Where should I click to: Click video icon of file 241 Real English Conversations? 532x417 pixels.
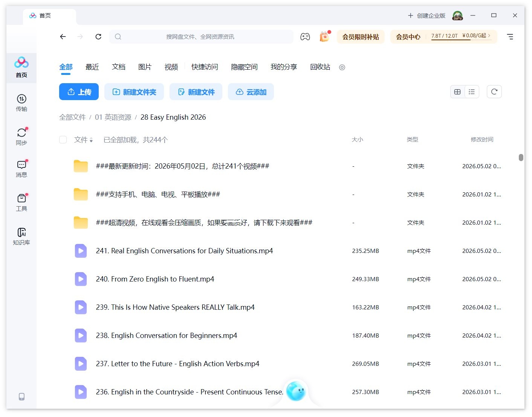coord(81,251)
